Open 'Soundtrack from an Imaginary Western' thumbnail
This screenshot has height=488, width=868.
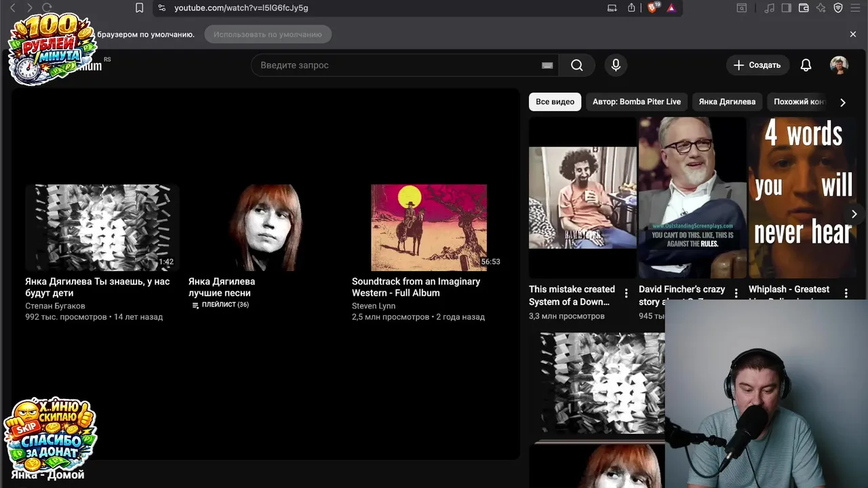tap(429, 228)
